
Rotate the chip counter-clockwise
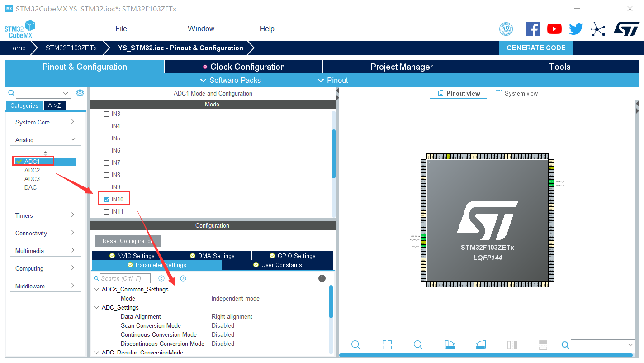[x=481, y=345]
